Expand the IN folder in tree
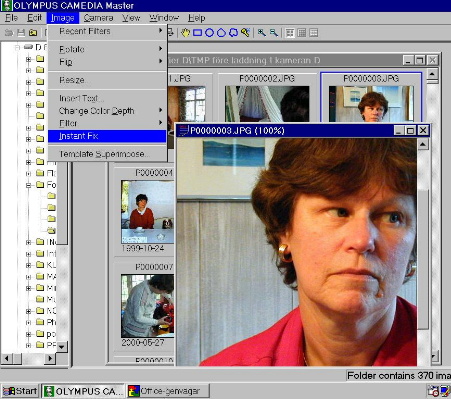 28,242
